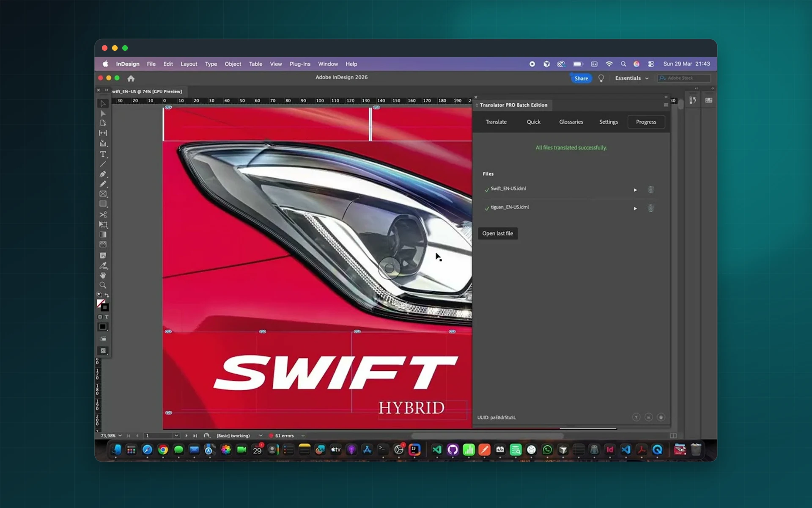Select the Type tool
Screen dimensions: 812x508
tap(103, 154)
